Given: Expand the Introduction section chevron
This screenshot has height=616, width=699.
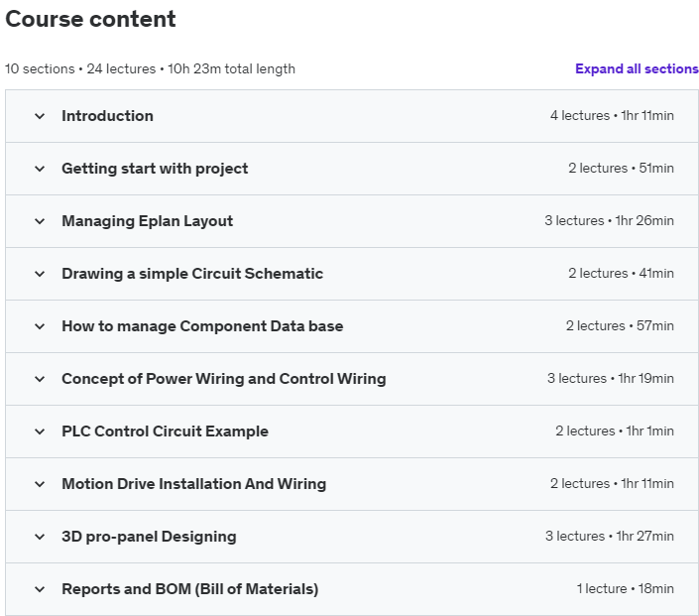Looking at the screenshot, I should click(x=40, y=116).
